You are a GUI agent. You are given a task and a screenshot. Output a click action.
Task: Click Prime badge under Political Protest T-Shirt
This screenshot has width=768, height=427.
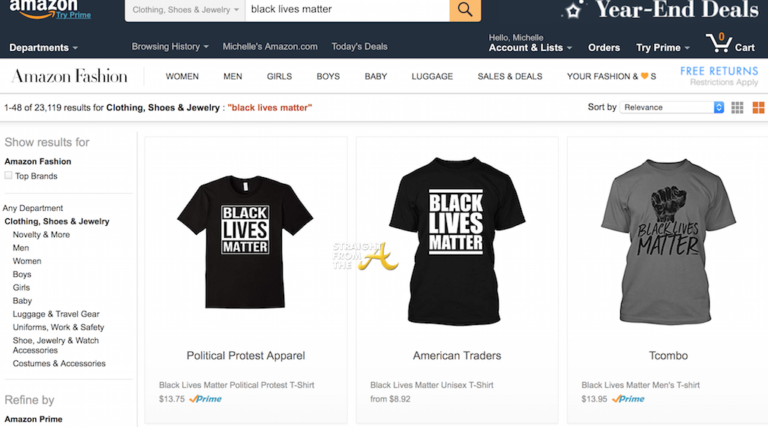pyautogui.click(x=206, y=399)
